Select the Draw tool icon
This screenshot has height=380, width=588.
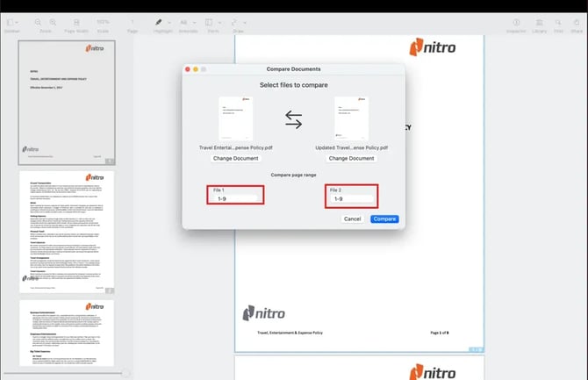coord(234,23)
